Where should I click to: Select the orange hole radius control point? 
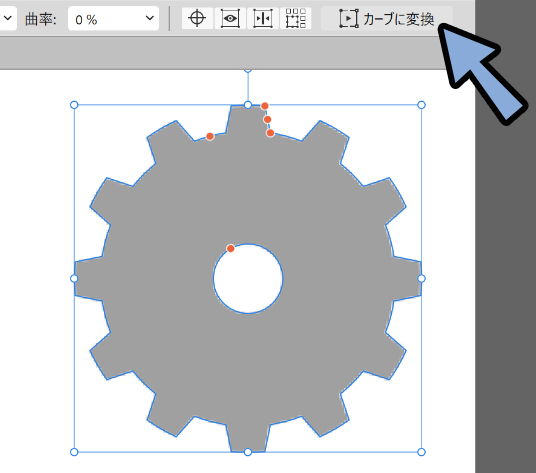pyautogui.click(x=231, y=248)
